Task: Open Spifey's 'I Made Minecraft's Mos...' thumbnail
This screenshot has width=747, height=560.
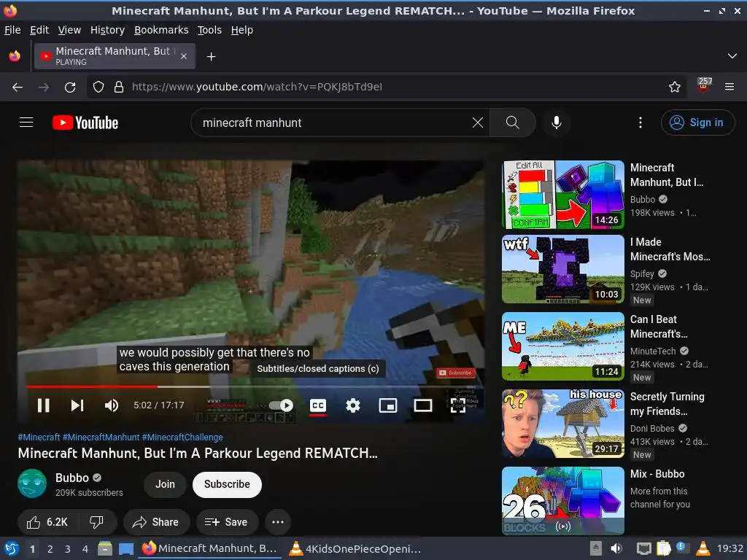Action: [563, 269]
